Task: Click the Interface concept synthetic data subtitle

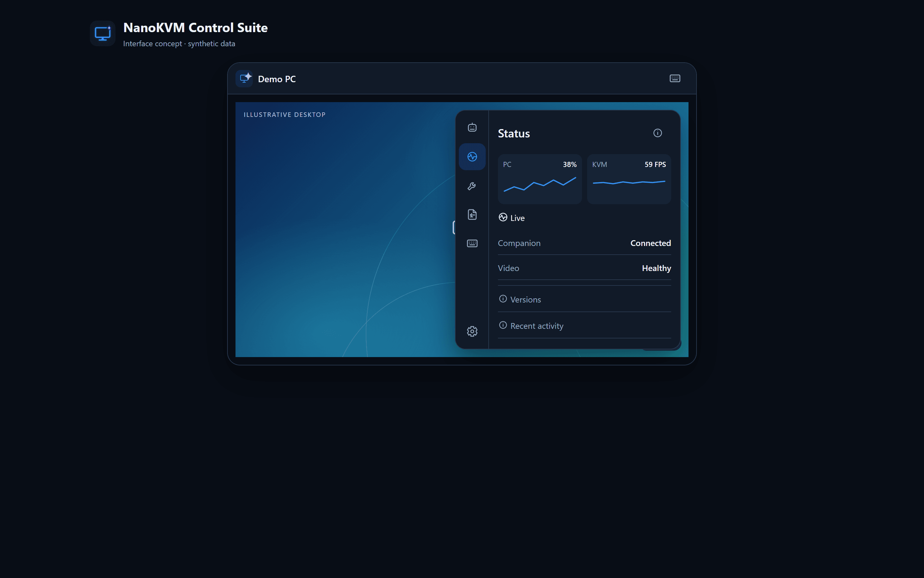Action: click(x=179, y=44)
